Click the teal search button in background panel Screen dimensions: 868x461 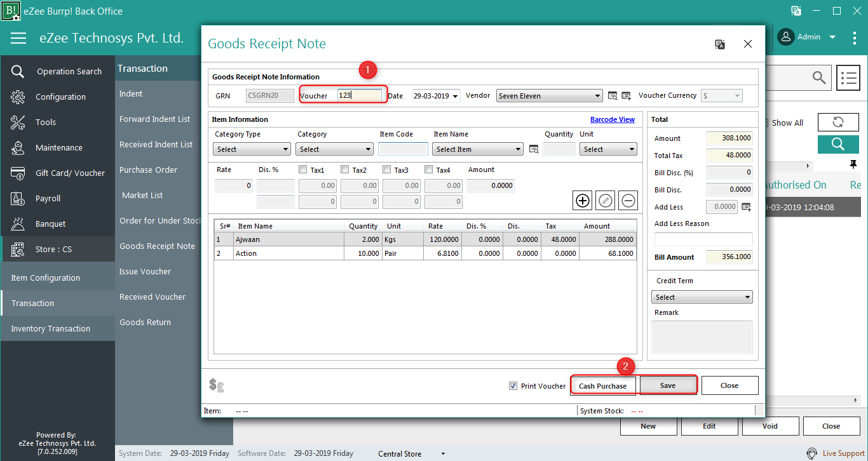(837, 144)
